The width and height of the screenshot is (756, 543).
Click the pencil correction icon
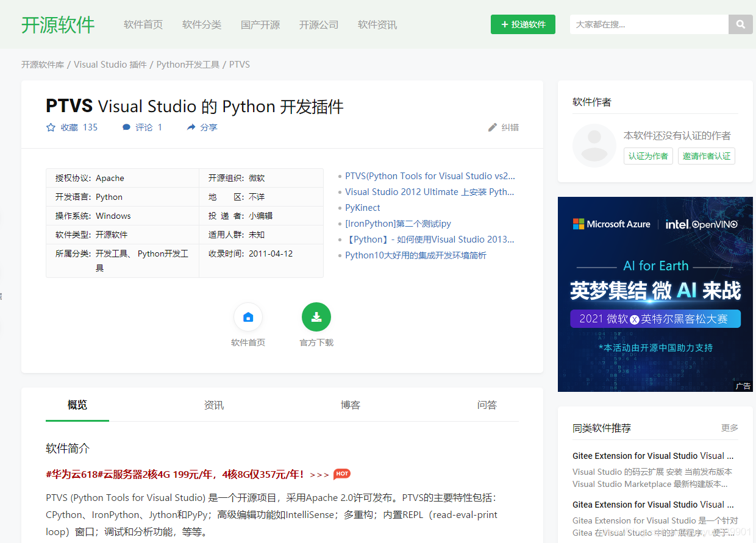[493, 127]
